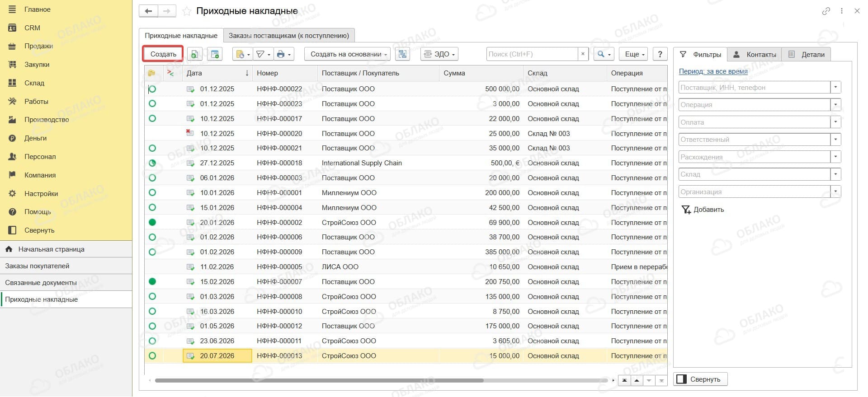Open the Еще menu
This screenshot has height=397, width=868.
tap(634, 54)
